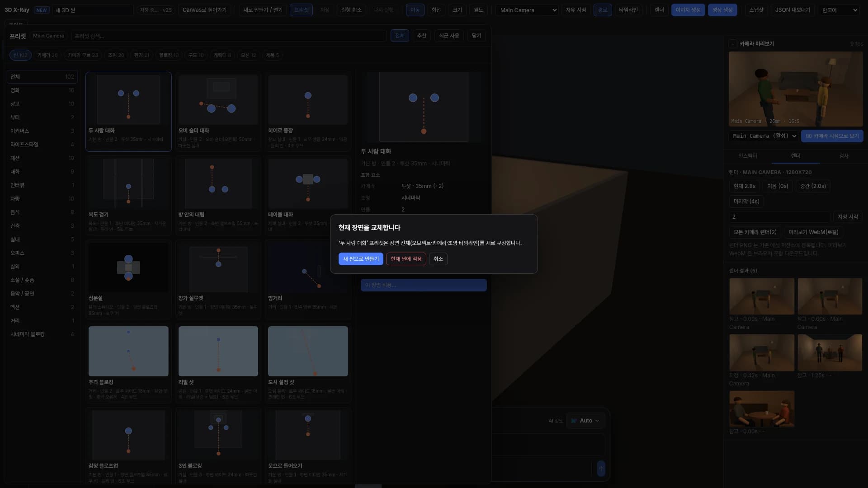The image size is (868, 488).
Task: Open the Main Camera dropdown in toolbar
Action: [x=527, y=10]
